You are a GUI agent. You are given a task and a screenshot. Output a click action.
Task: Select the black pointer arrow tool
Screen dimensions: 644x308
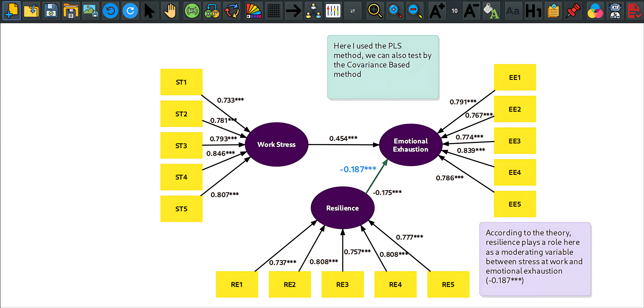pos(150,11)
